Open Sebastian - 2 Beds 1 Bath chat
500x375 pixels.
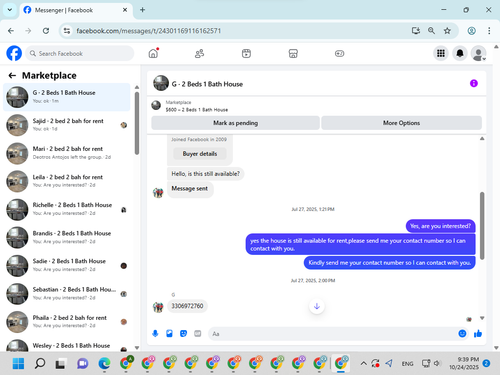pos(67,294)
